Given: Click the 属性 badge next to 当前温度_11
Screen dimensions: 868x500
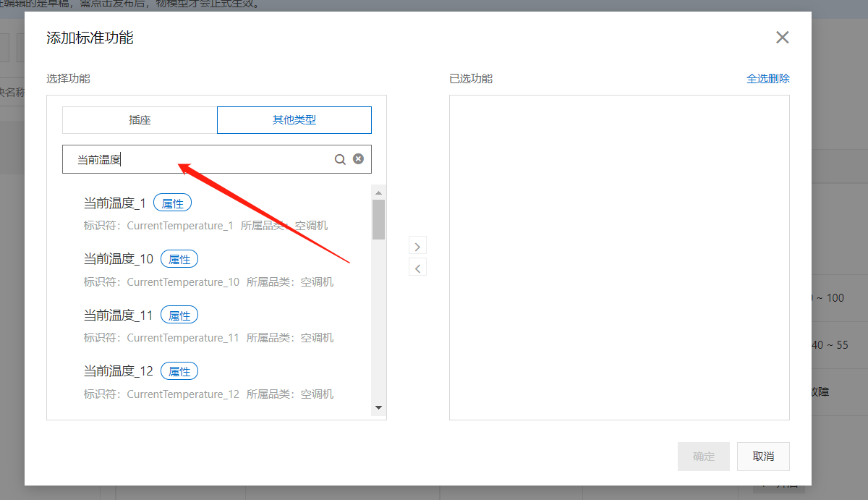Looking at the screenshot, I should [x=179, y=314].
